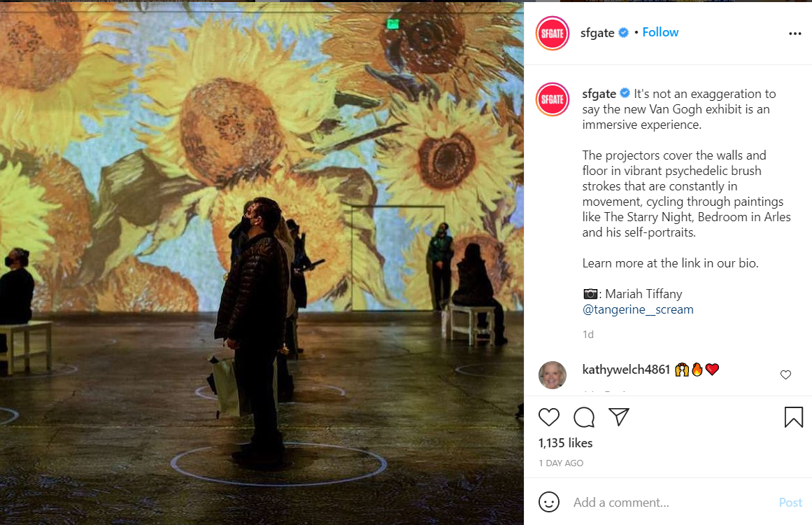Click the kathywelch4861 username
Viewport: 812px width, 525px height.
click(625, 370)
